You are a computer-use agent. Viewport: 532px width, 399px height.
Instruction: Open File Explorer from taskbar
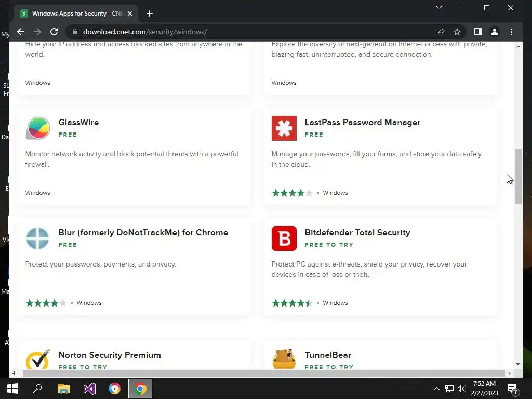pos(64,389)
